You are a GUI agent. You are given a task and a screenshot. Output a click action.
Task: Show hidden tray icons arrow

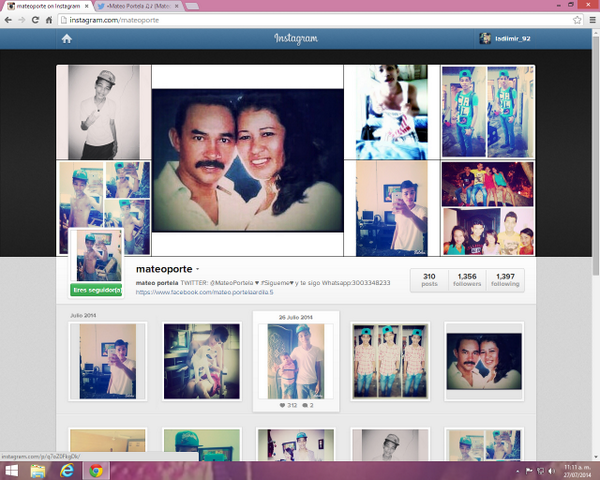[518, 471]
